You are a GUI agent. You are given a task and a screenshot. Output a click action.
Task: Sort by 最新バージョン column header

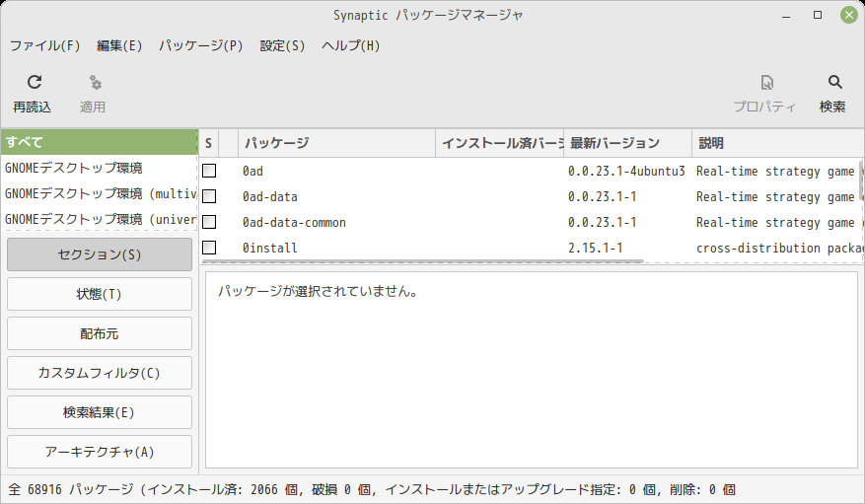pos(627,143)
